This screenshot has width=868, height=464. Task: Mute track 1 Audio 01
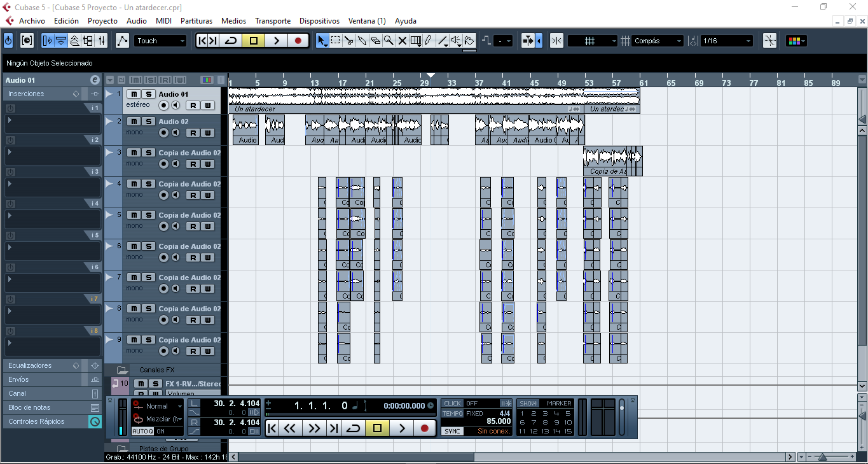tap(134, 94)
